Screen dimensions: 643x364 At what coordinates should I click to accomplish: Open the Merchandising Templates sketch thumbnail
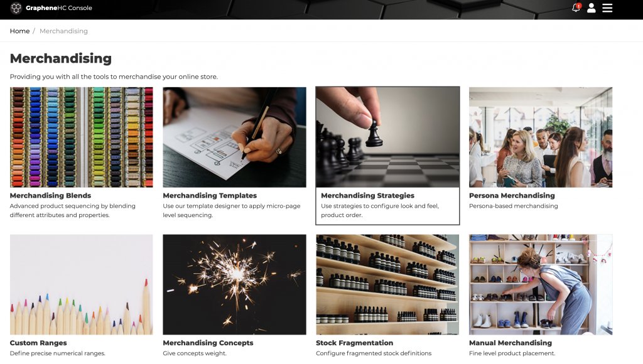tap(234, 137)
